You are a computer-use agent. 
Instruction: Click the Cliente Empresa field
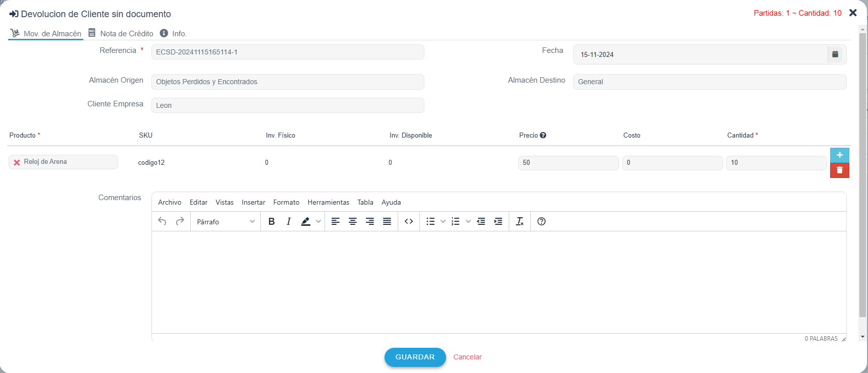(x=288, y=105)
